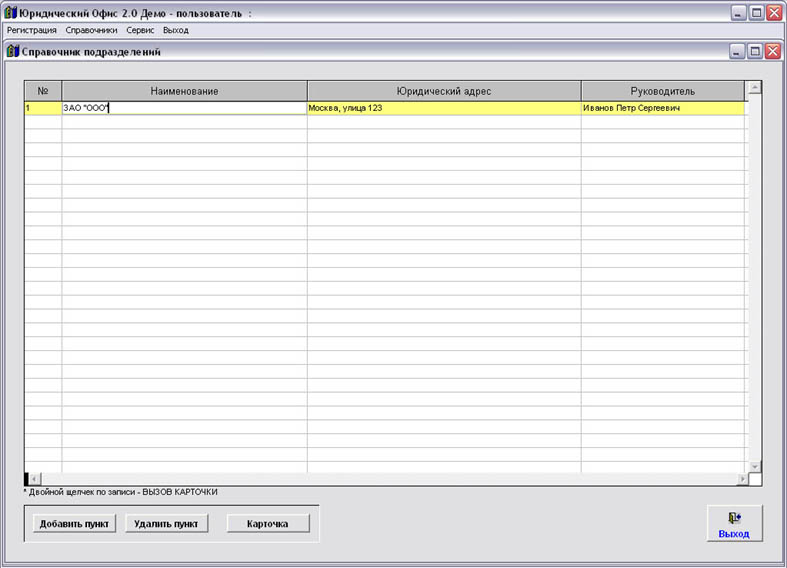
Task: Click the vertical scrollbar up arrow
Action: click(x=754, y=88)
